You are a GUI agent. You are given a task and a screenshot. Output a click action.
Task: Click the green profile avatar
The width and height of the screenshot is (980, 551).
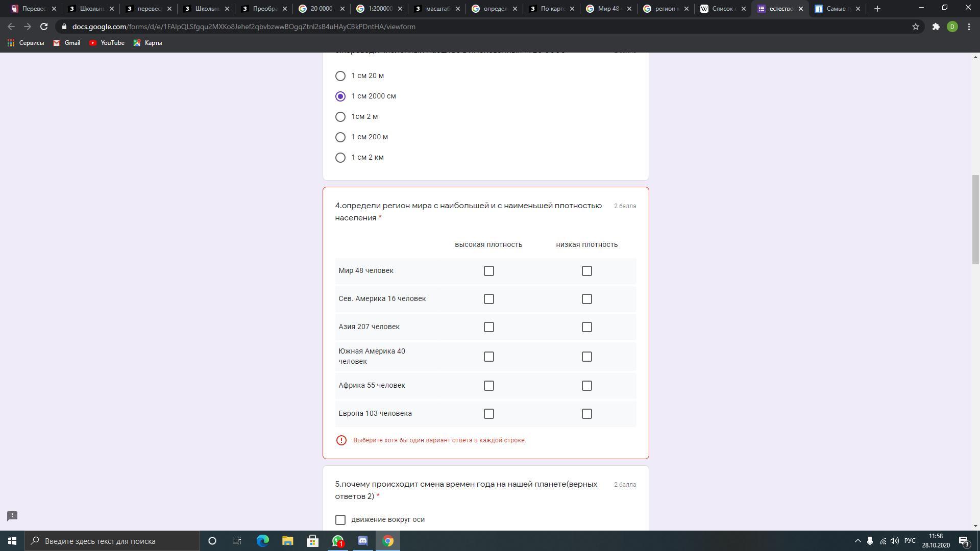click(x=952, y=27)
